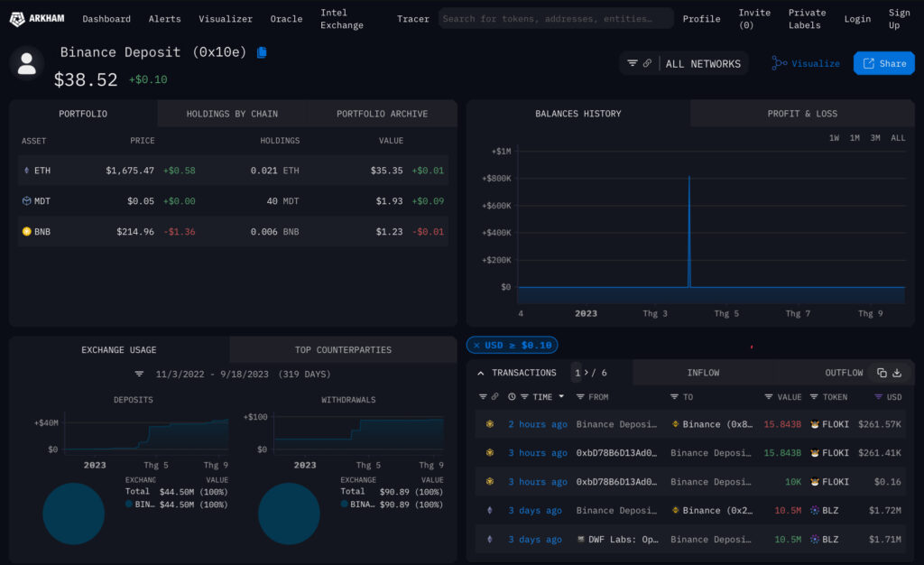Click the BNB asset icon
924x565 pixels.
(x=26, y=232)
